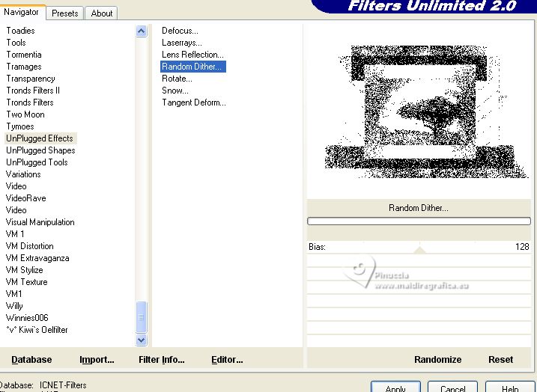The width and height of the screenshot is (537, 392).
Task: Select UnPlugged Effects category
Action: point(40,138)
